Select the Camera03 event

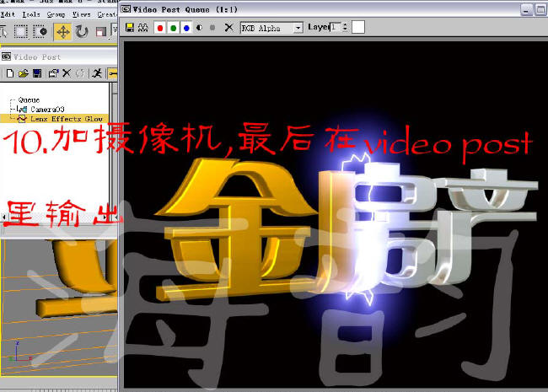47,110
